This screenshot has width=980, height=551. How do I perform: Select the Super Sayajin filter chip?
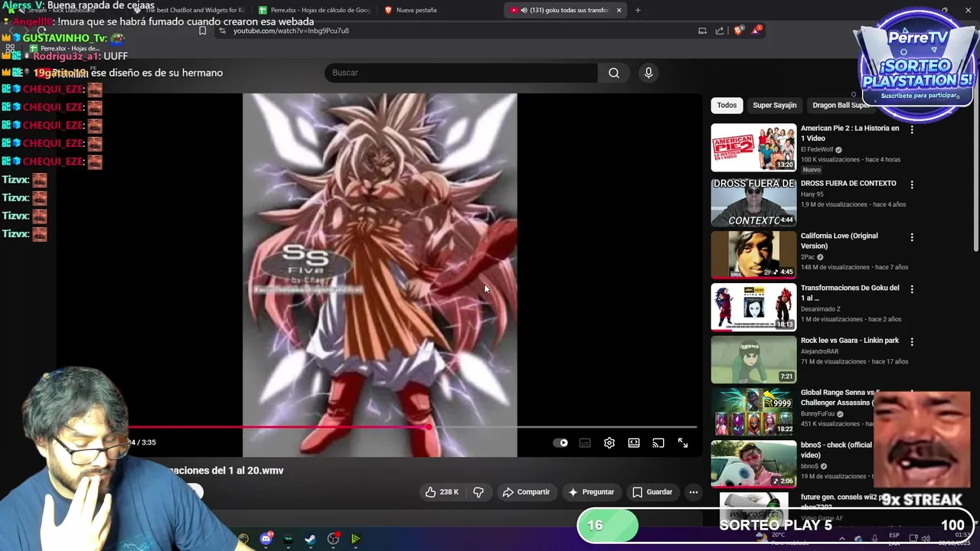pyautogui.click(x=774, y=106)
